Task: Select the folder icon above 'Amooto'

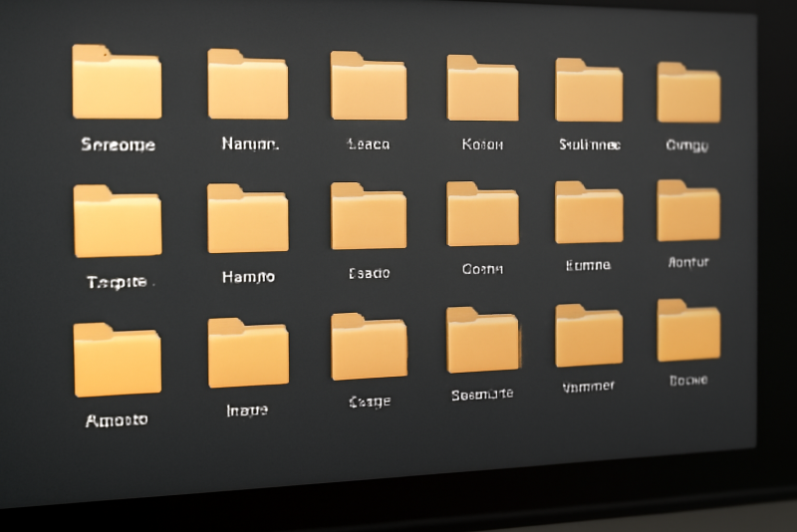Action: (x=118, y=360)
